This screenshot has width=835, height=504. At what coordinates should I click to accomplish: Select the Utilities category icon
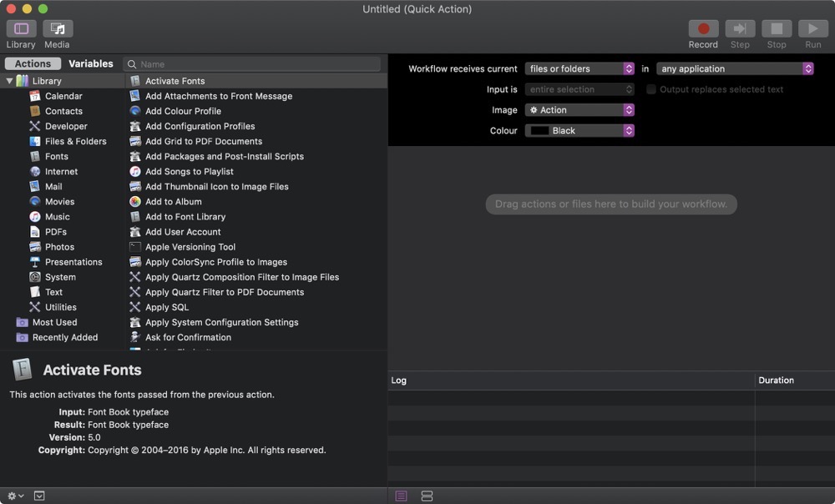34,307
